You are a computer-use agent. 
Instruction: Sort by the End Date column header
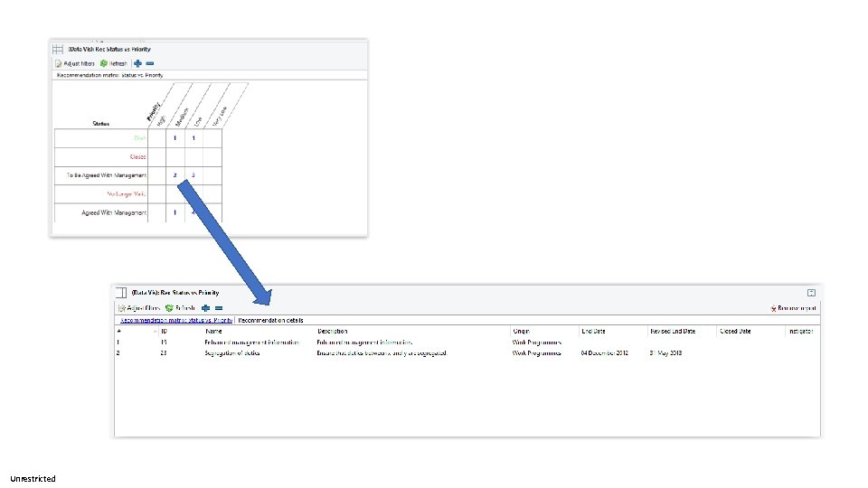593,332
